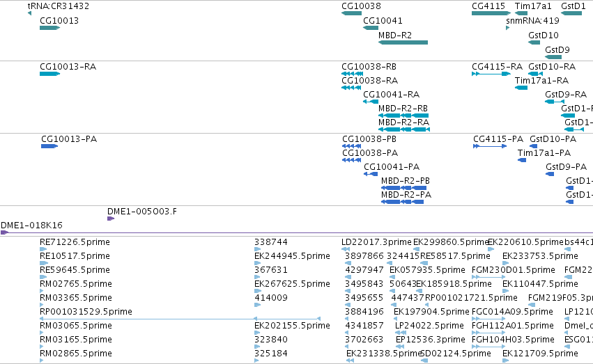Select EST EK267625.5prime label
593x364 pixels.
pyautogui.click(x=292, y=285)
